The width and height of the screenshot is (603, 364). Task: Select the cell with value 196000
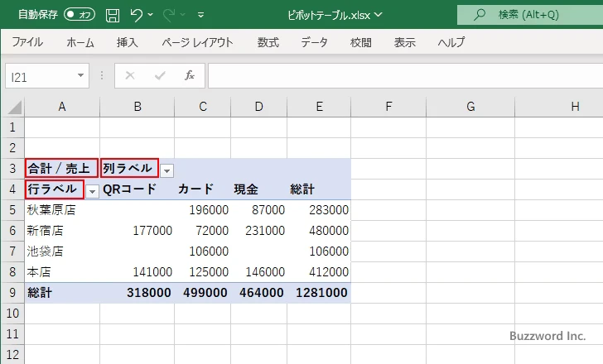click(x=203, y=210)
